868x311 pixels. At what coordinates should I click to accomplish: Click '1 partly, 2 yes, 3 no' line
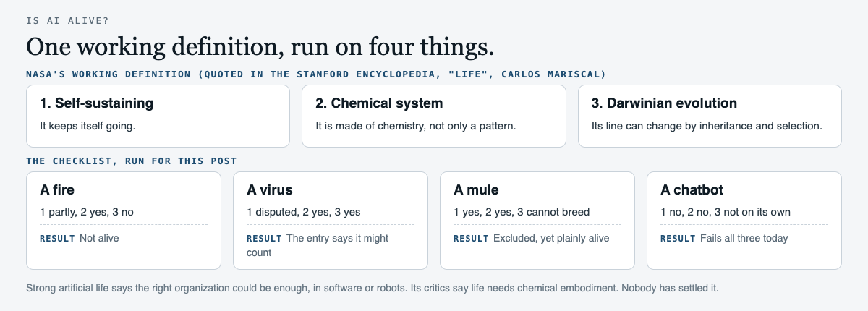[87, 212]
